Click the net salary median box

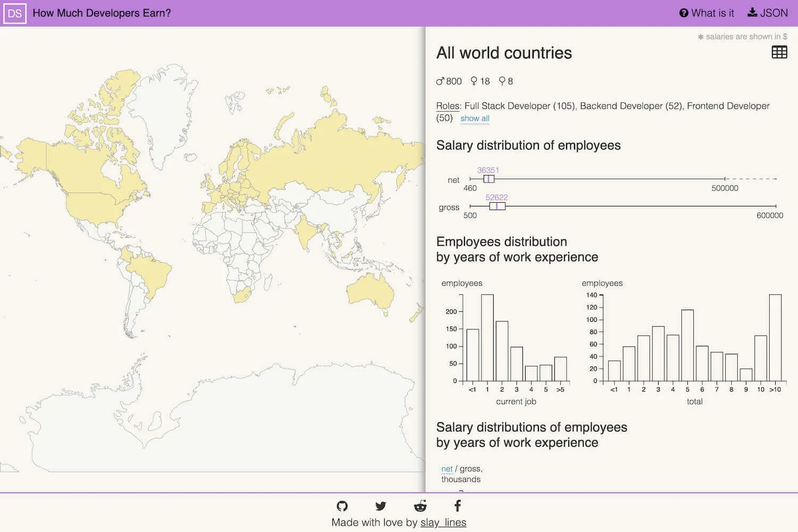tap(489, 179)
